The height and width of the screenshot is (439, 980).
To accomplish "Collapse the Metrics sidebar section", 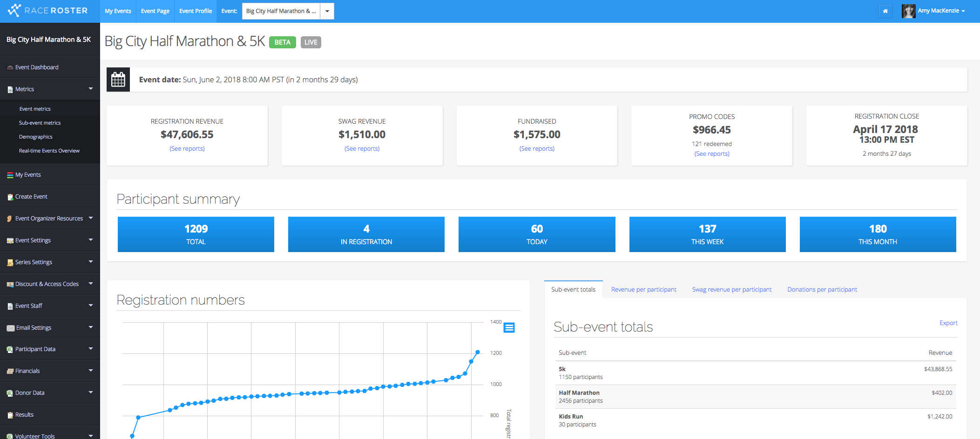I will [91, 89].
